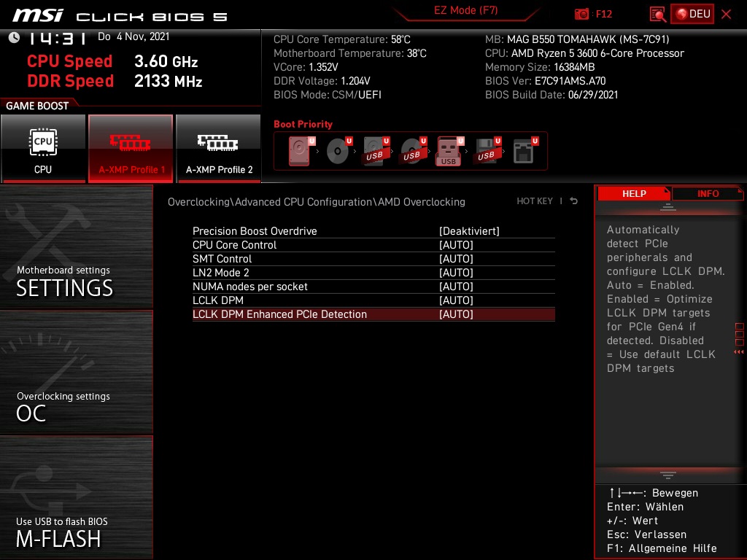Image resolution: width=747 pixels, height=560 pixels.
Task: Click the red side scroll indicator squares
Action: click(740, 334)
